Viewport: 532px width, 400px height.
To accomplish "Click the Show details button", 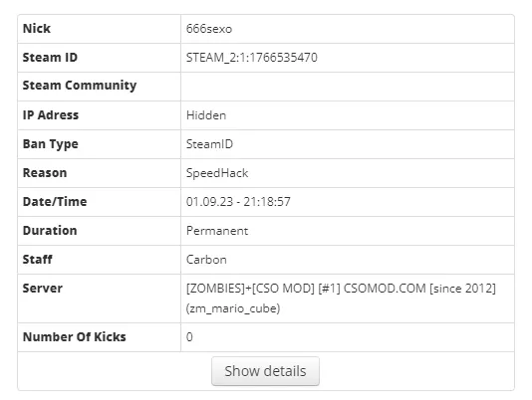I will pyautogui.click(x=265, y=371).
